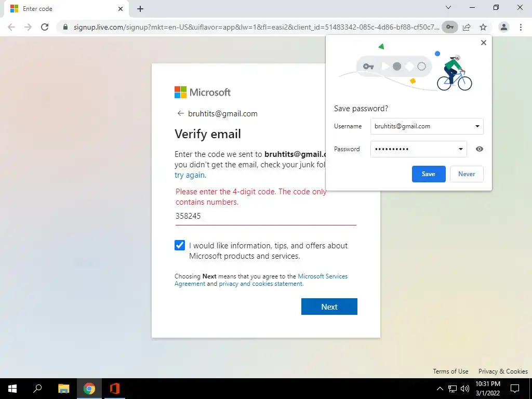This screenshot has width=532, height=399.
Task: Click the Username field in popup
Action: point(427,126)
